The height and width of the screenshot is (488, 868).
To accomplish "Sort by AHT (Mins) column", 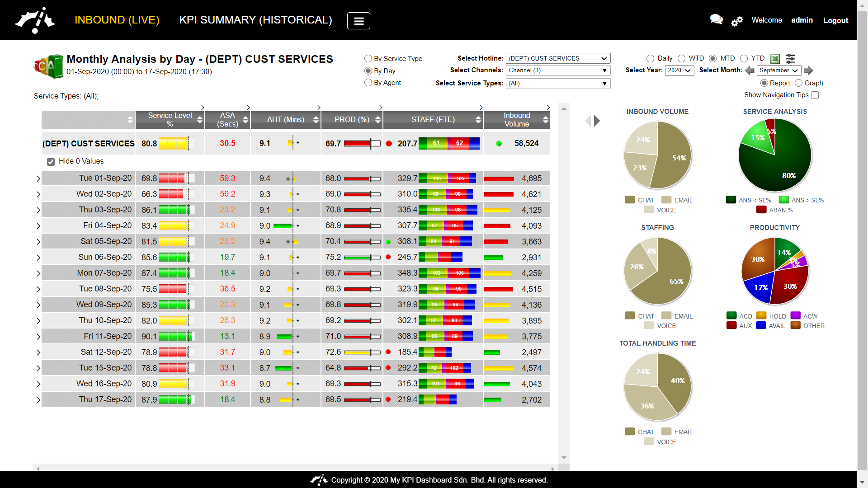I will pyautogui.click(x=316, y=120).
